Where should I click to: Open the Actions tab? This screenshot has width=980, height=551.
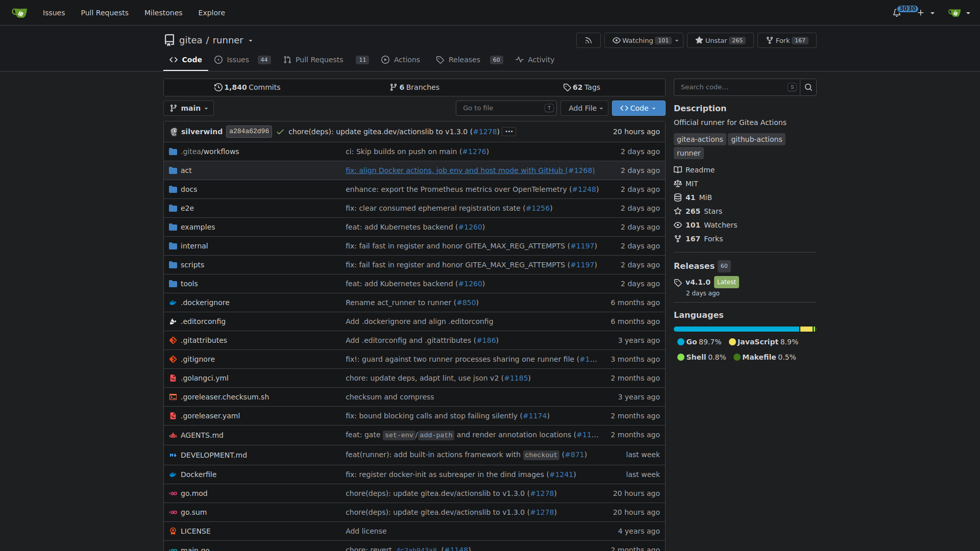pyautogui.click(x=401, y=60)
